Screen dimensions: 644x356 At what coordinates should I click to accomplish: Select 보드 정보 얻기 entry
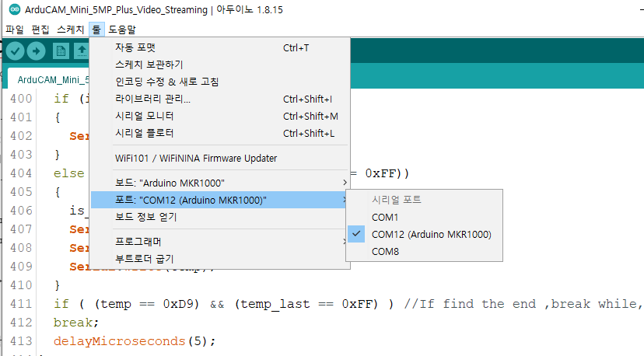(x=220, y=217)
